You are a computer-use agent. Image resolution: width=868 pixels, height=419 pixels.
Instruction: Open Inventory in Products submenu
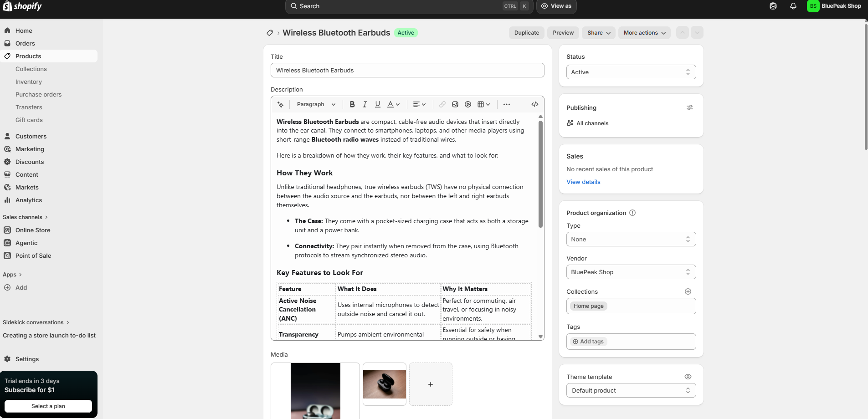(x=29, y=82)
